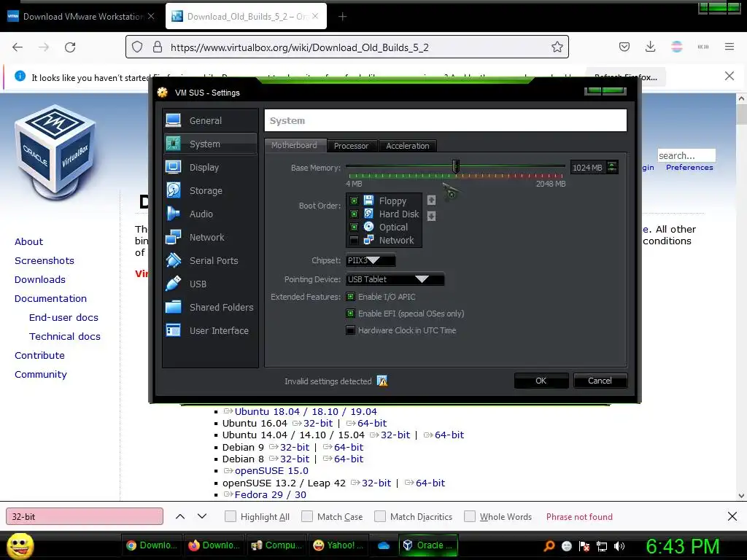Open the Pointing Device dropdown
The image size is (747, 560).
pyautogui.click(x=395, y=279)
